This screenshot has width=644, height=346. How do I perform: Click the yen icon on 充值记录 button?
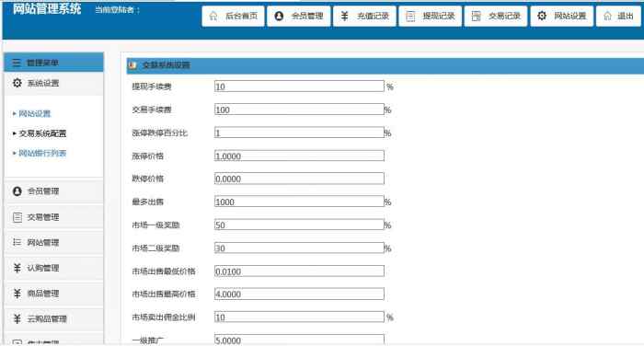[345, 16]
